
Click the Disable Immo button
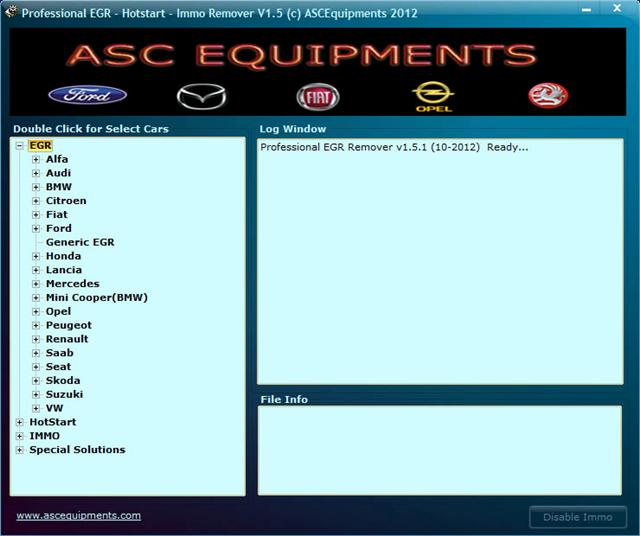click(578, 517)
